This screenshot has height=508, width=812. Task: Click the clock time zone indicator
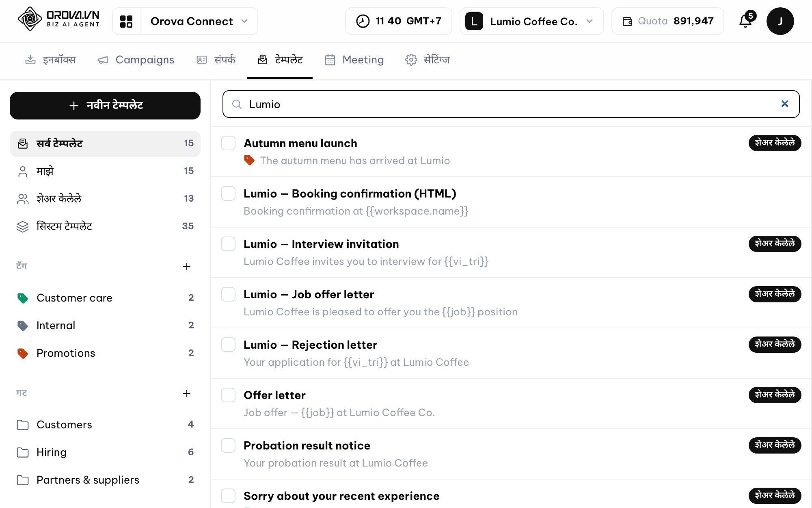[x=398, y=21]
